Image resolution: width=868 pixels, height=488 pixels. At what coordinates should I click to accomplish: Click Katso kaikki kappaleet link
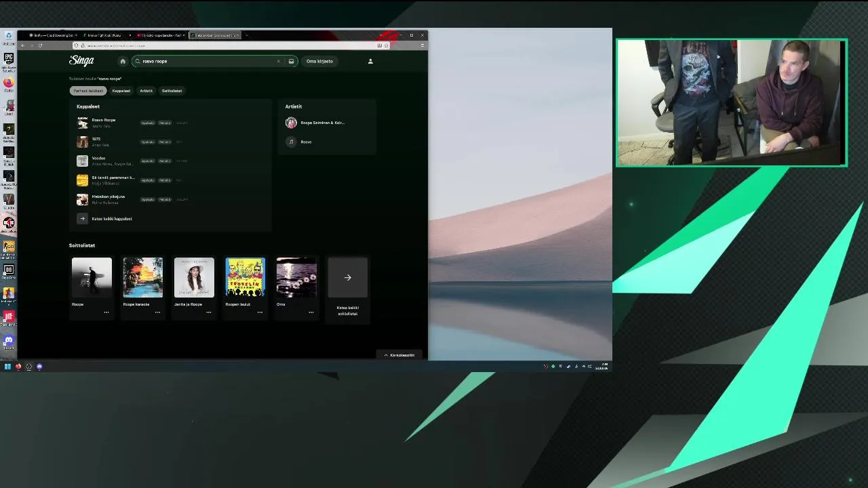click(112, 218)
